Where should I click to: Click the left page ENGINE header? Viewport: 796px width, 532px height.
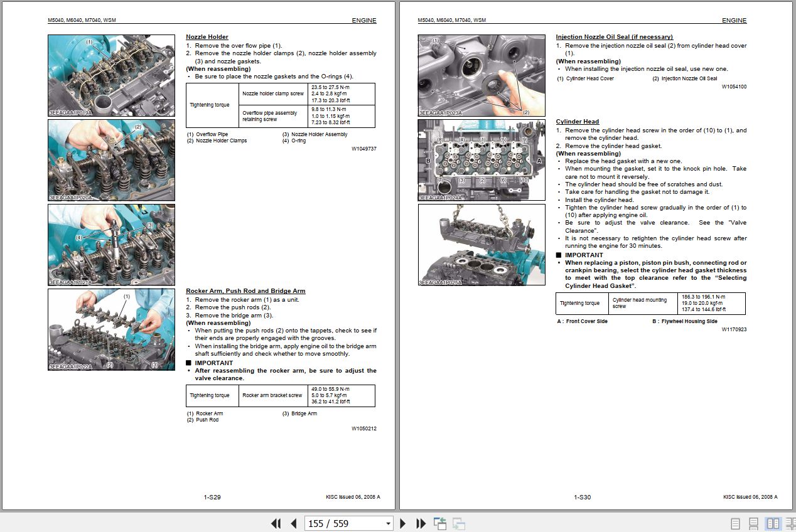364,20
